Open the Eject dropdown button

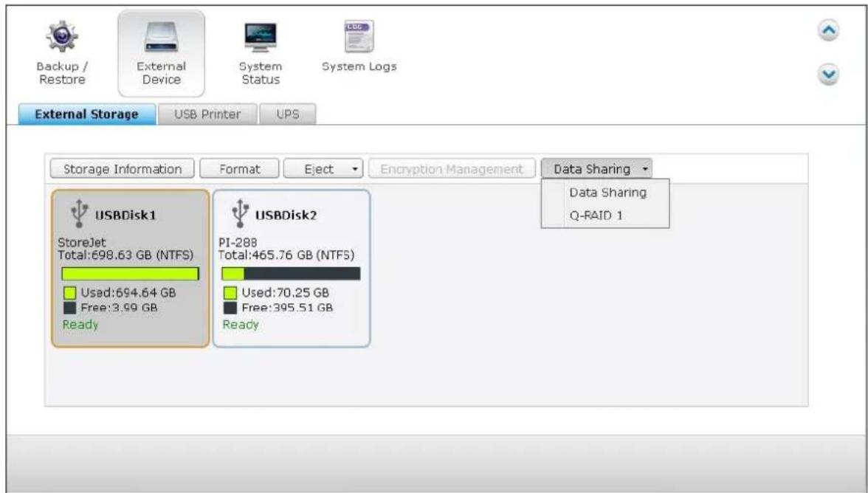323,169
